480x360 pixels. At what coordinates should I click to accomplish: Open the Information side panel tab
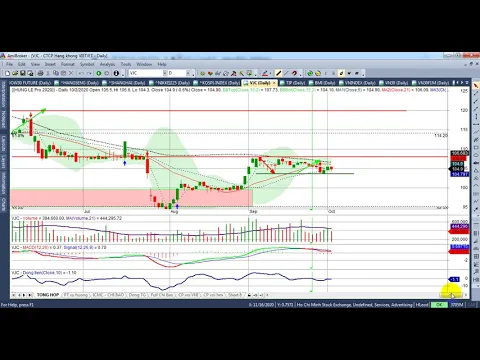coord(3,183)
